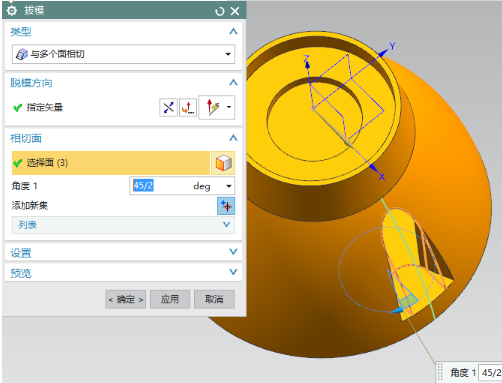The image size is (502, 383).
Task: Open the draft type dropdown list
Action: (x=123, y=54)
